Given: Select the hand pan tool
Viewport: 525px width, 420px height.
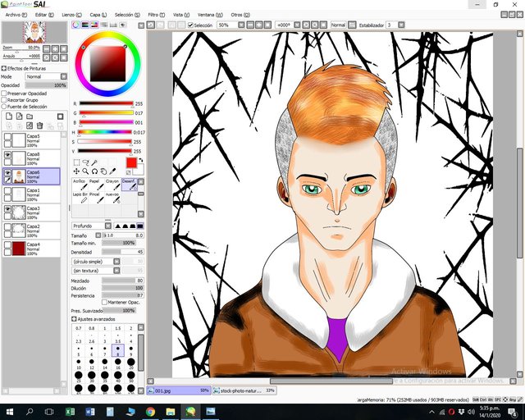Looking at the screenshot, I should coord(104,171).
